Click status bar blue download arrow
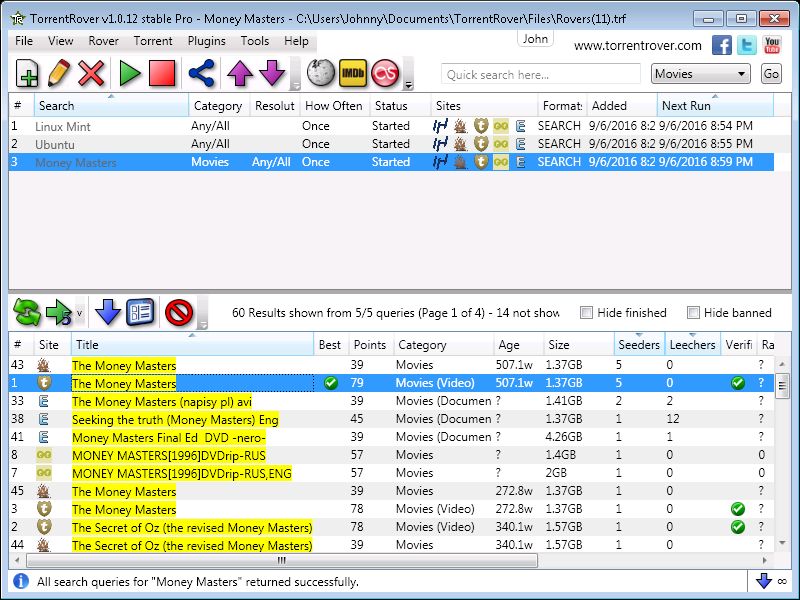Screen dimensions: 800x600 [764, 581]
